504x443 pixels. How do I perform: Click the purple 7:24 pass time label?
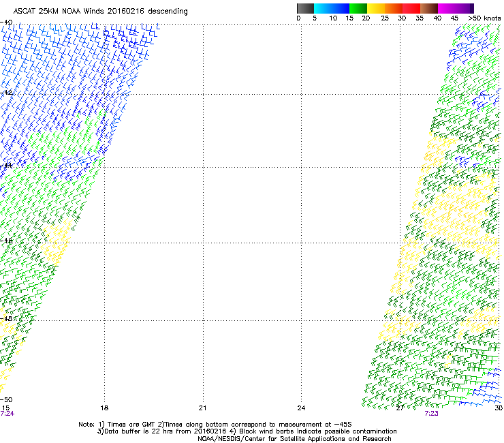(7, 414)
